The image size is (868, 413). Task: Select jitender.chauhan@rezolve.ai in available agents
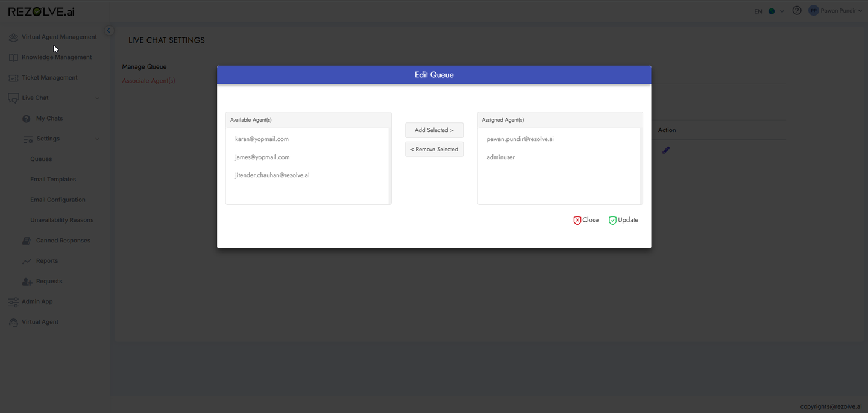pos(272,175)
